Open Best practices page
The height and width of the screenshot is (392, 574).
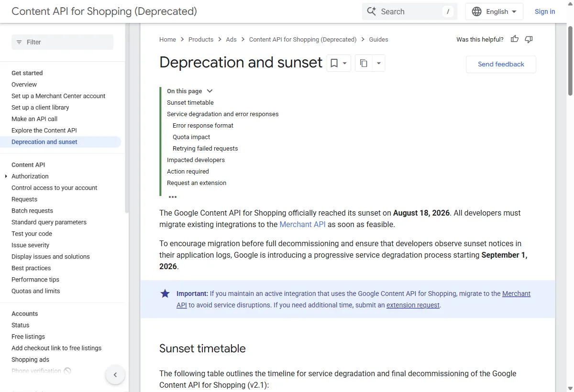[x=31, y=268]
